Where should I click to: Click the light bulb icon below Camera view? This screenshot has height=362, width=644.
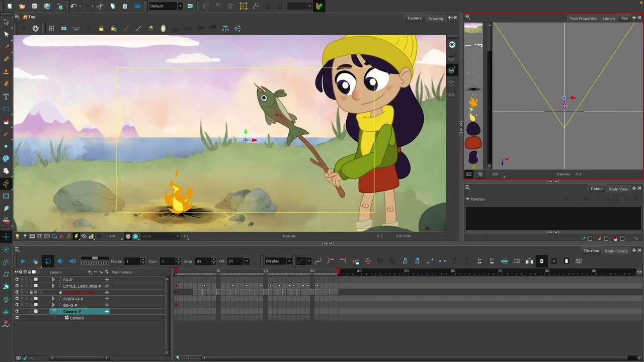click(17, 236)
